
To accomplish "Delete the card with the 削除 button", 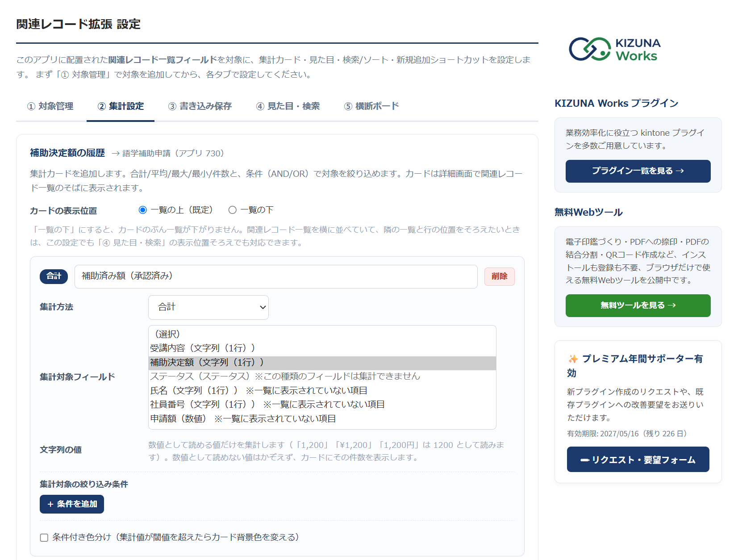I will click(499, 276).
